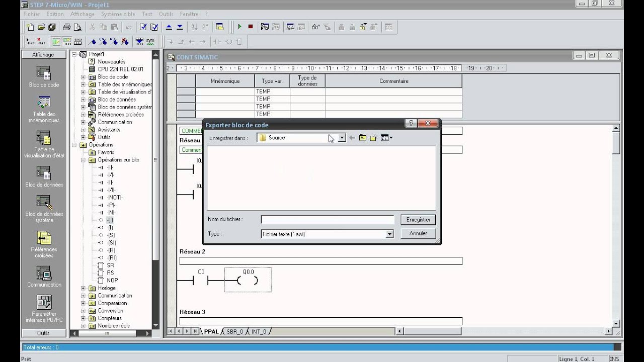Select the Favoris tree item
This screenshot has height=362, width=644.
pyautogui.click(x=106, y=152)
